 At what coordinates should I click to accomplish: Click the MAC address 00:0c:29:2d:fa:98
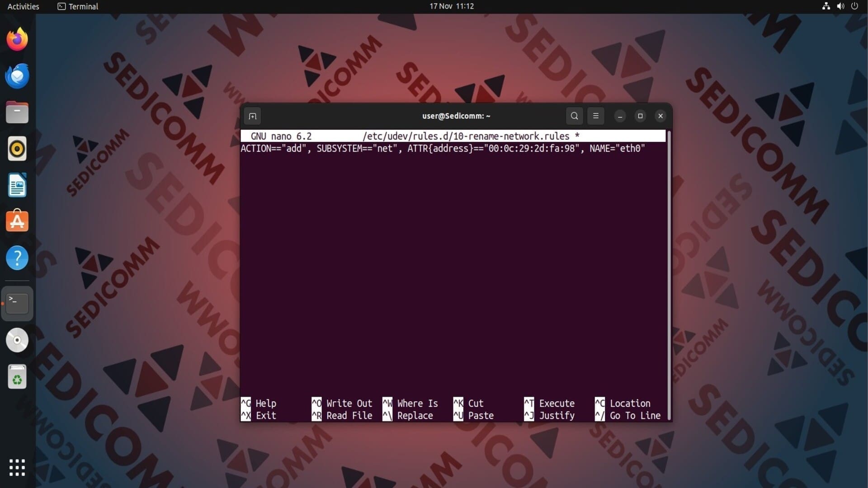coord(532,149)
